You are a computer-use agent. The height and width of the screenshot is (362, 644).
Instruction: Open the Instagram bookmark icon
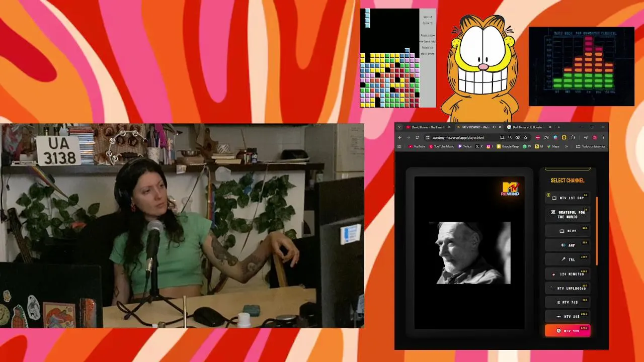[489, 146]
